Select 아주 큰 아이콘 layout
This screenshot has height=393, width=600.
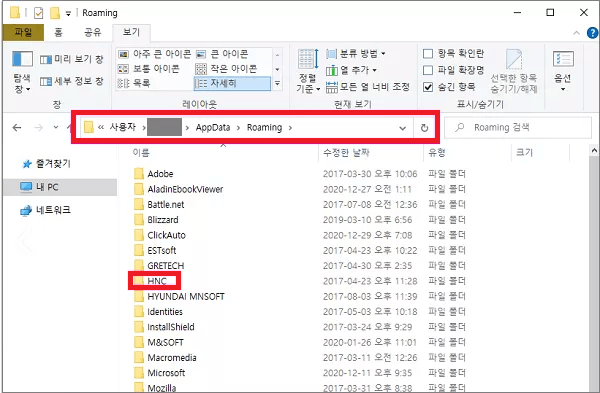(154, 54)
